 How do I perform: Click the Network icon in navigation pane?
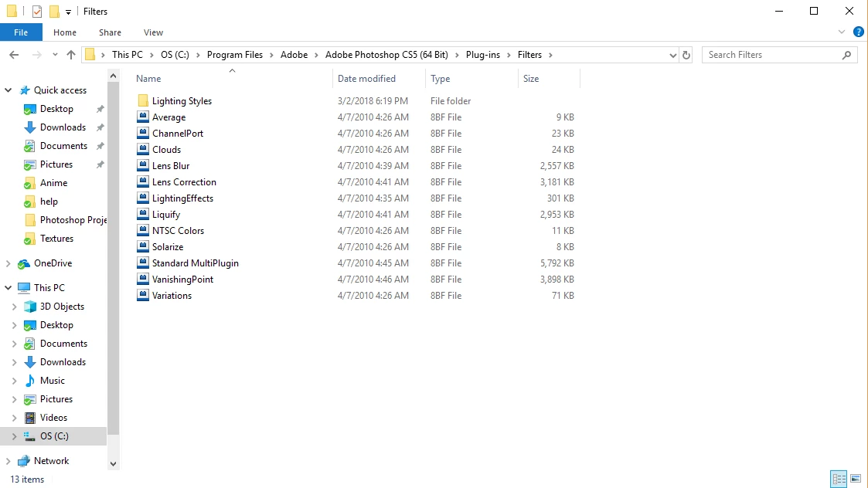tap(24, 461)
